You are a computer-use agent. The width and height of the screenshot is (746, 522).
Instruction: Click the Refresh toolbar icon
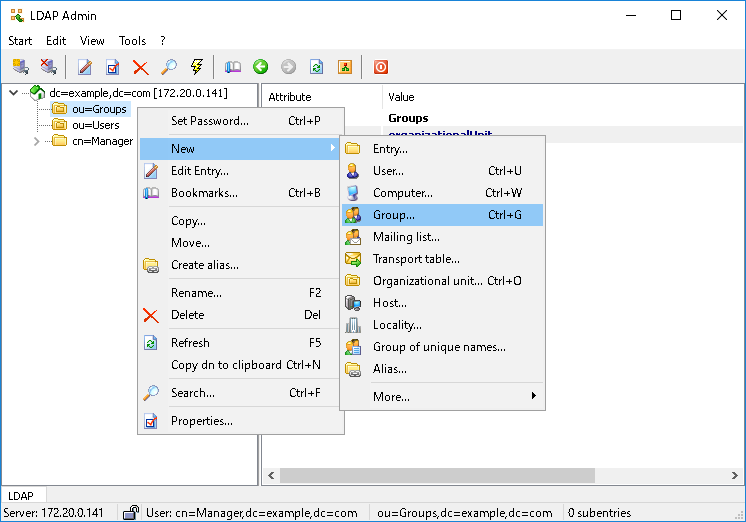click(317, 67)
